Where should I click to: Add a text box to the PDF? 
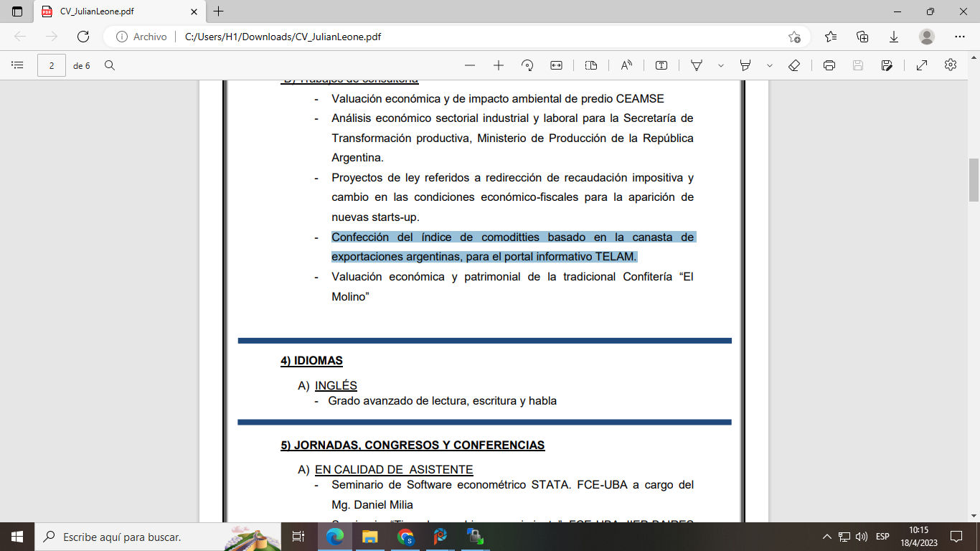click(x=661, y=65)
